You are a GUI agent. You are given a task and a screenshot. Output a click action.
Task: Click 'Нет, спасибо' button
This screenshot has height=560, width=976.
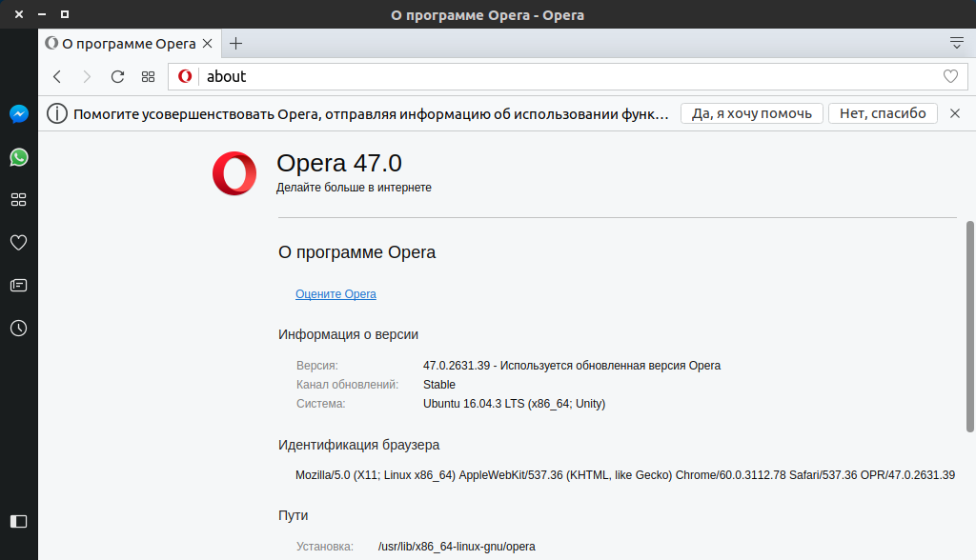click(883, 113)
